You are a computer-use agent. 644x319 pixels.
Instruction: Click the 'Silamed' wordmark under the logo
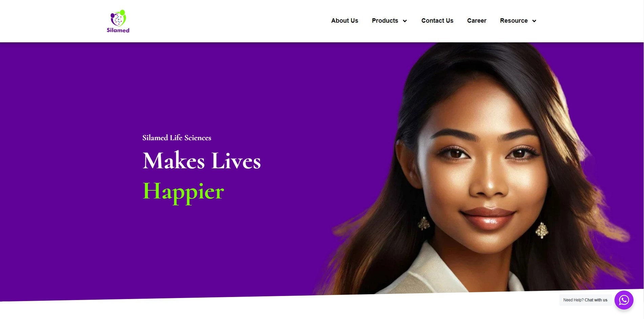118,30
